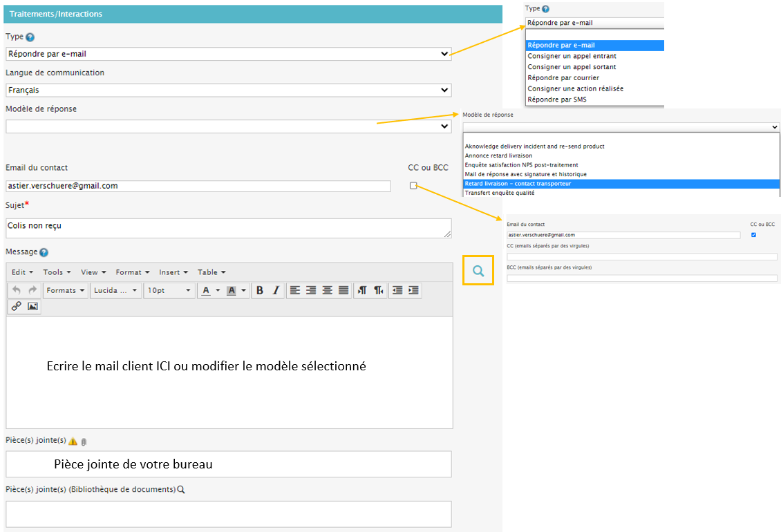Viewport: 781px width, 532px height.
Task: Expand the Modèle de réponse dropdown
Action: tap(228, 126)
